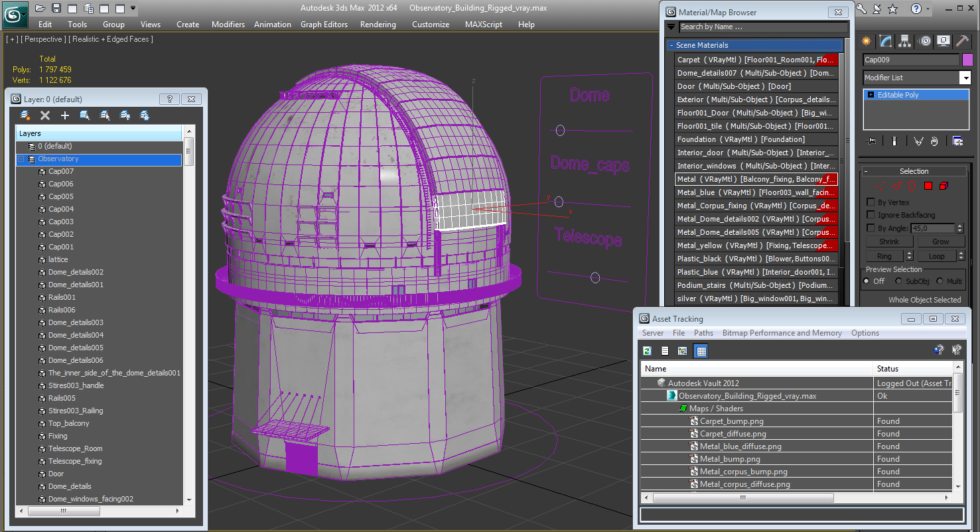This screenshot has height=532, width=980.
Task: Click Show End Result toggle icon
Action: click(x=894, y=141)
